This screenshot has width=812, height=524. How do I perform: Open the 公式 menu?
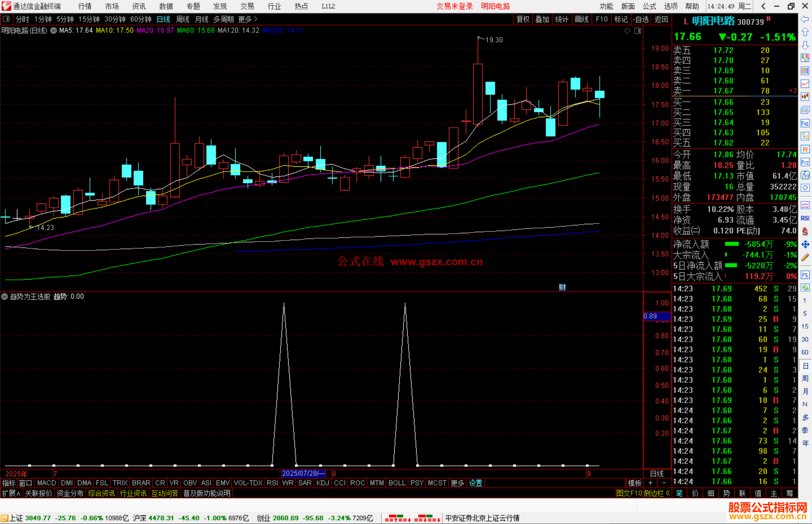click(649, 6)
